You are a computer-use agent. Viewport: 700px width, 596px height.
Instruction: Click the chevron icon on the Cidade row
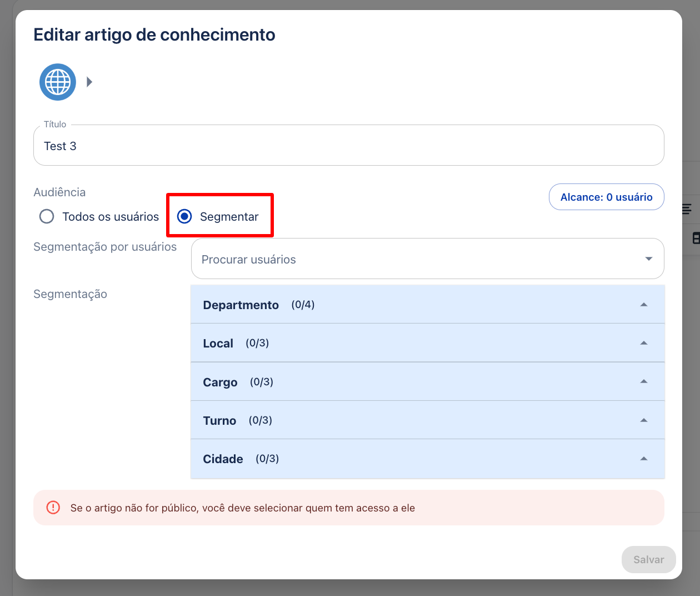(x=644, y=459)
